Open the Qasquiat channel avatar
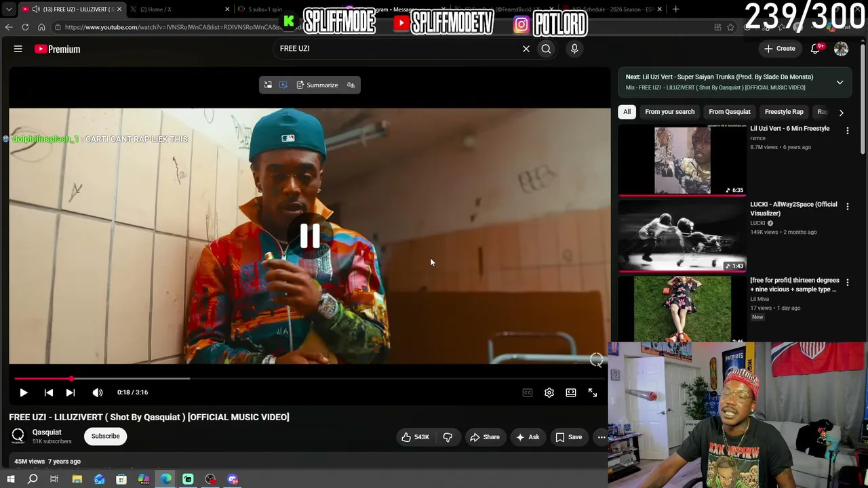The height and width of the screenshot is (488, 868). click(18, 436)
